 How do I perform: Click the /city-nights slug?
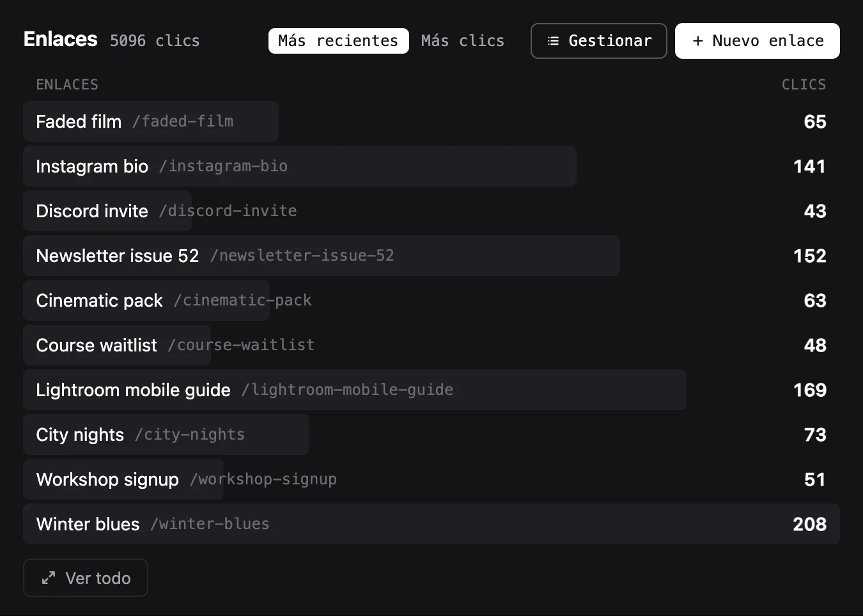coord(190,435)
